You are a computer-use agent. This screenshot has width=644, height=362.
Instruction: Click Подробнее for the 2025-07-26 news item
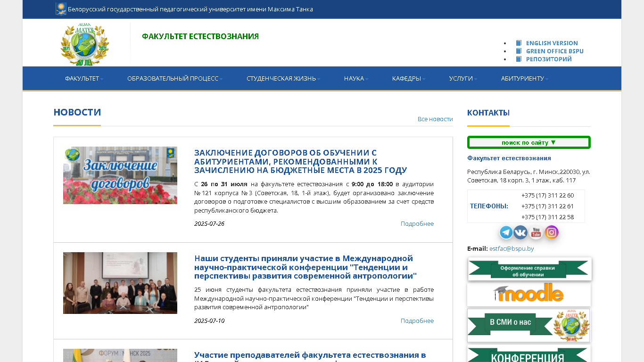[417, 223]
